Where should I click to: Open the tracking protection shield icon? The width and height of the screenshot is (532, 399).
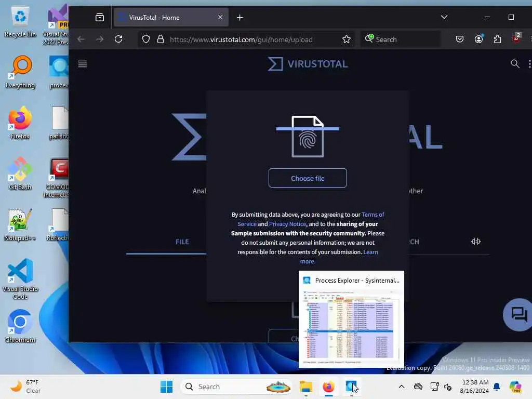click(146, 39)
